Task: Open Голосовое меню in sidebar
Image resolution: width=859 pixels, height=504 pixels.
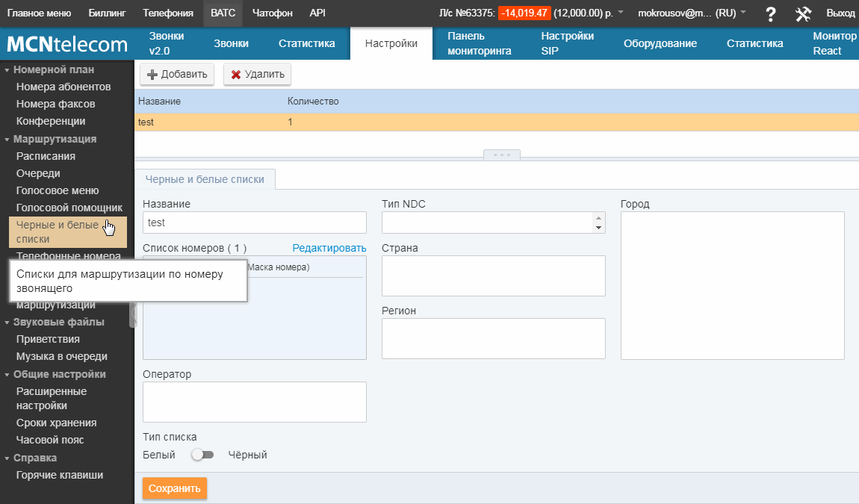Action: 58,190
